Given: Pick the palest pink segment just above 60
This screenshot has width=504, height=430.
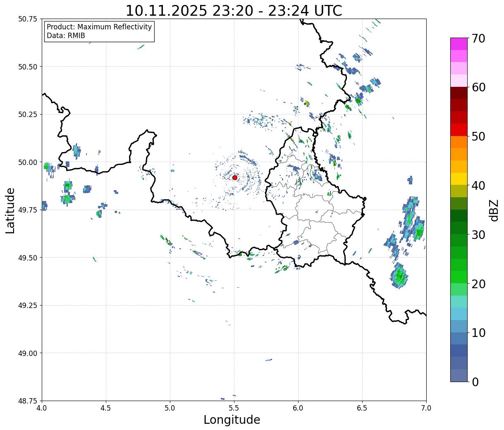Looking at the screenshot, I should point(459,81).
